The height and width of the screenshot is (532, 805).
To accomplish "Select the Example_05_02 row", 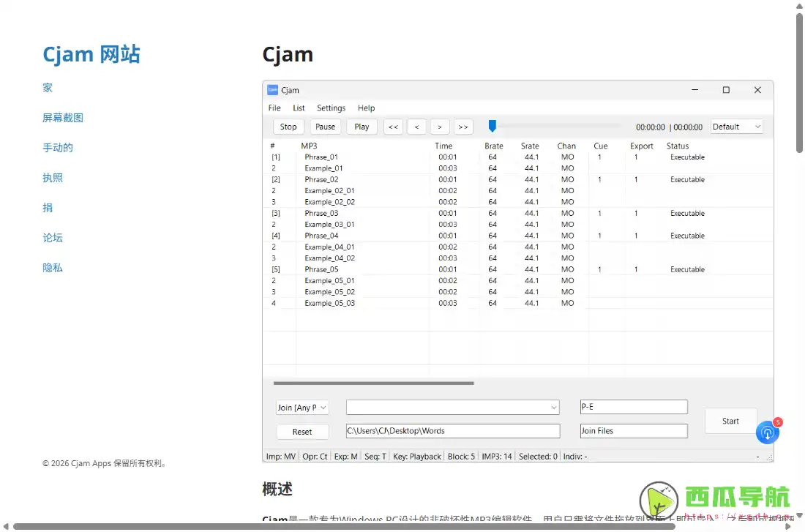I will [x=517, y=292].
